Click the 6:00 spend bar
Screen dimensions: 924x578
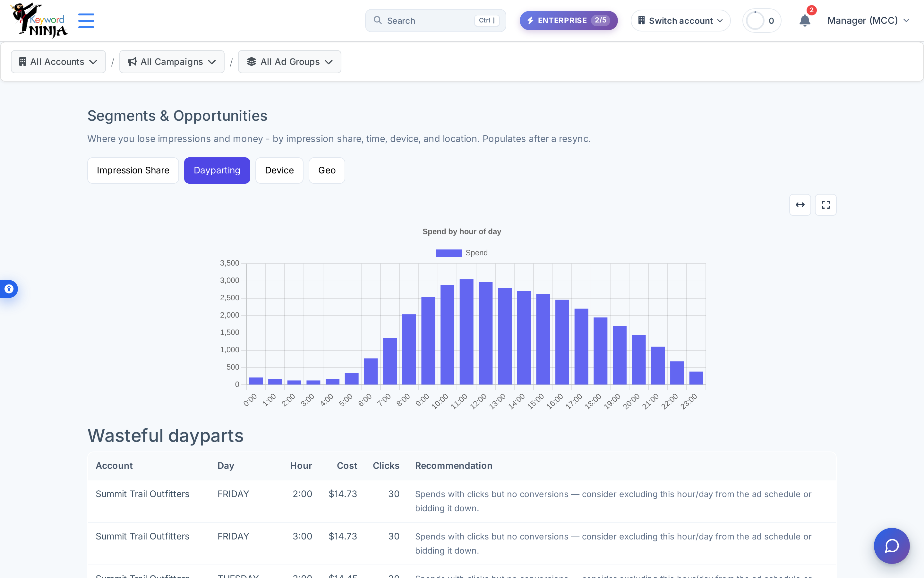(371, 372)
